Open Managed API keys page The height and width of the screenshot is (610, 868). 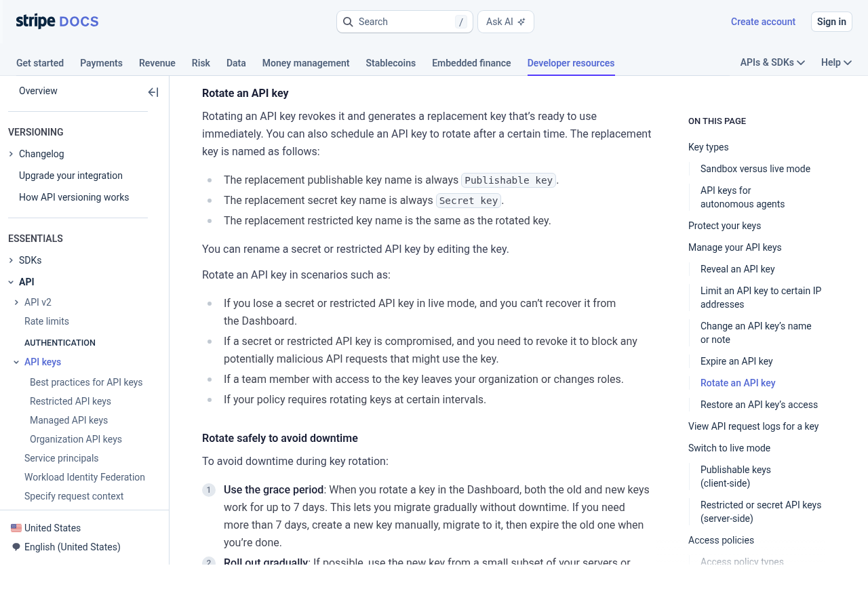[x=69, y=420]
